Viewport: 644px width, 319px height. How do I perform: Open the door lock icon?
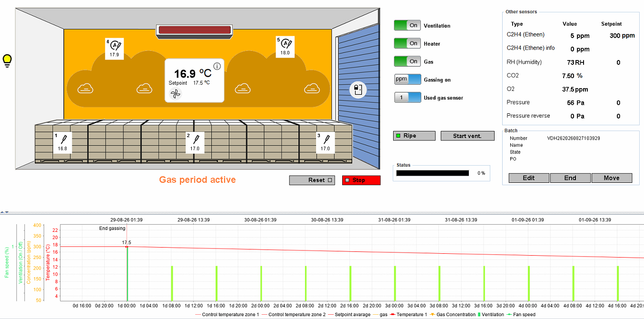357,90
